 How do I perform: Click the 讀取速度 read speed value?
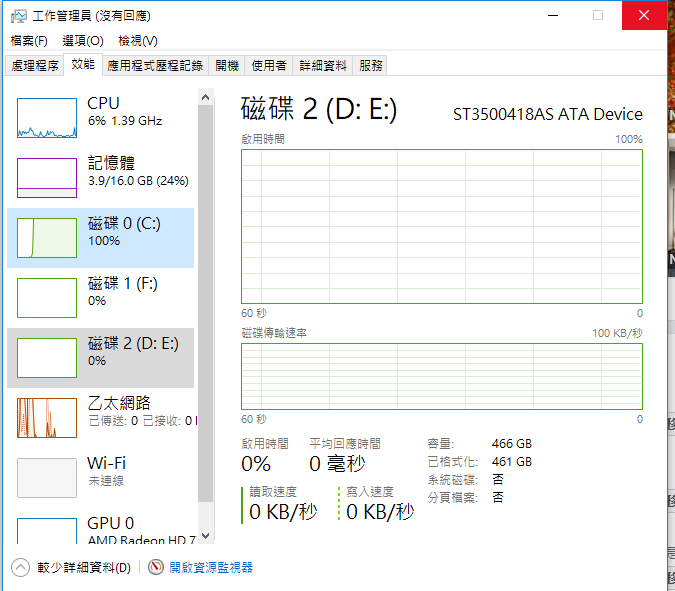pyautogui.click(x=283, y=512)
